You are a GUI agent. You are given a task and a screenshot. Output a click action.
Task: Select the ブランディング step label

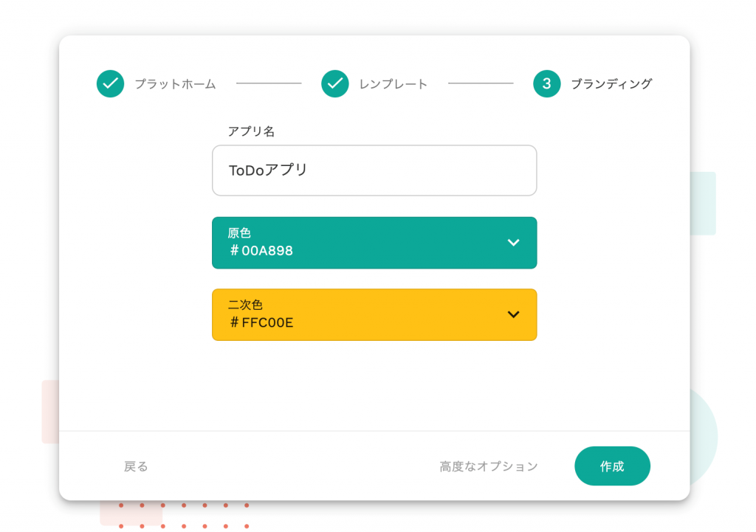click(611, 84)
